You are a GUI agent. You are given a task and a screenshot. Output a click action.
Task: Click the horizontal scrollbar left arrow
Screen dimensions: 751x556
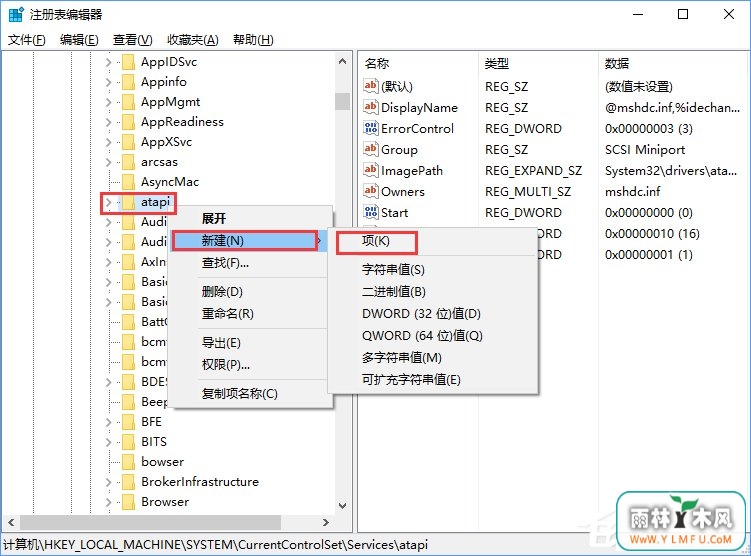[11, 522]
